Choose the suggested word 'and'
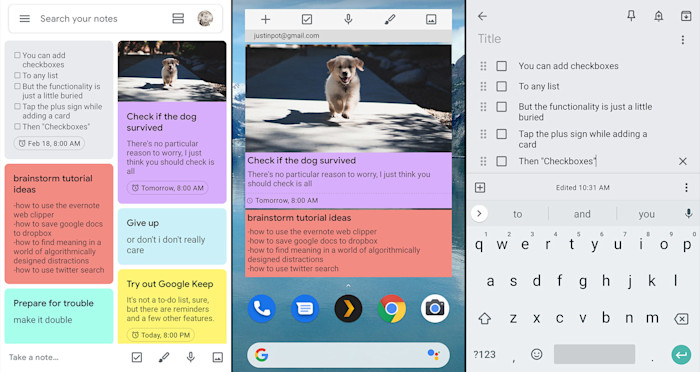 (x=582, y=214)
